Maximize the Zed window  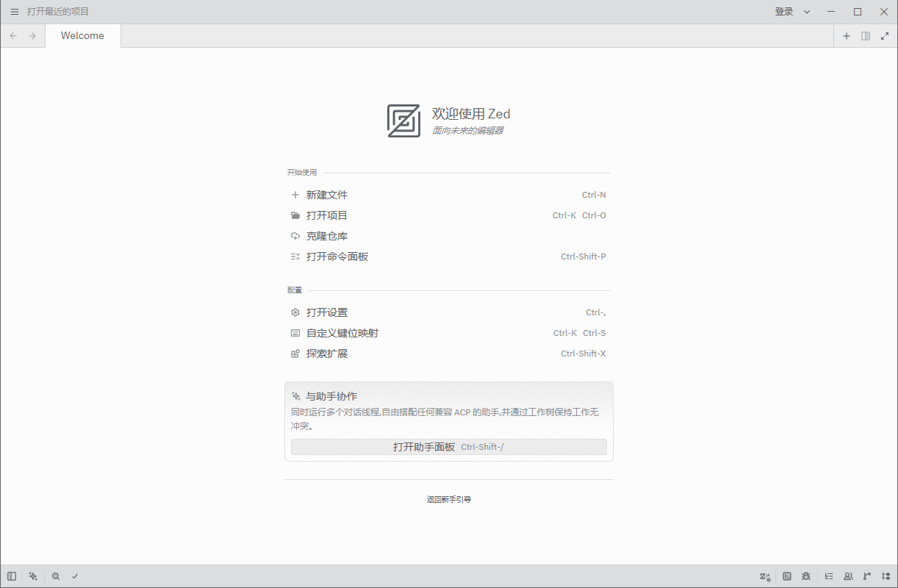click(x=858, y=12)
